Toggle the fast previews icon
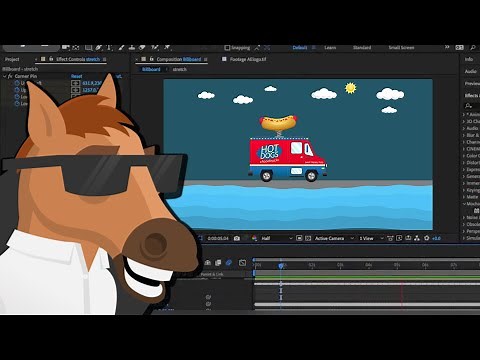The image size is (480, 360). click(399, 238)
